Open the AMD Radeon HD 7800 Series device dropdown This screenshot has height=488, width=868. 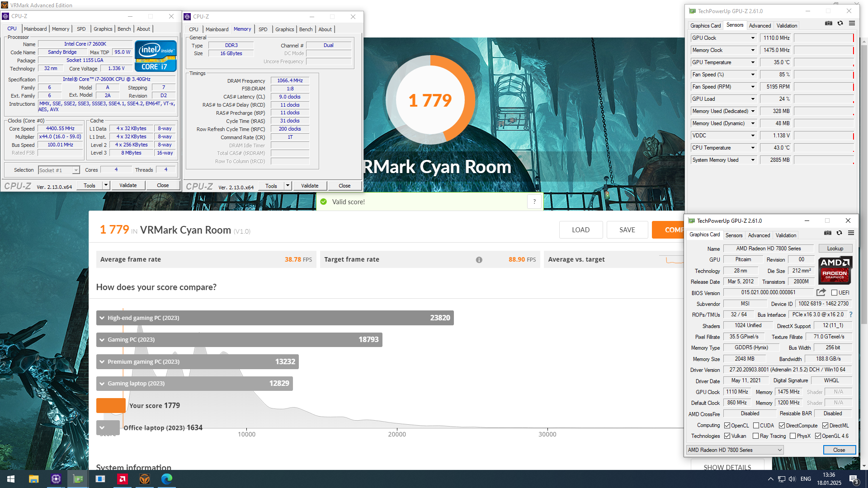coord(735,450)
